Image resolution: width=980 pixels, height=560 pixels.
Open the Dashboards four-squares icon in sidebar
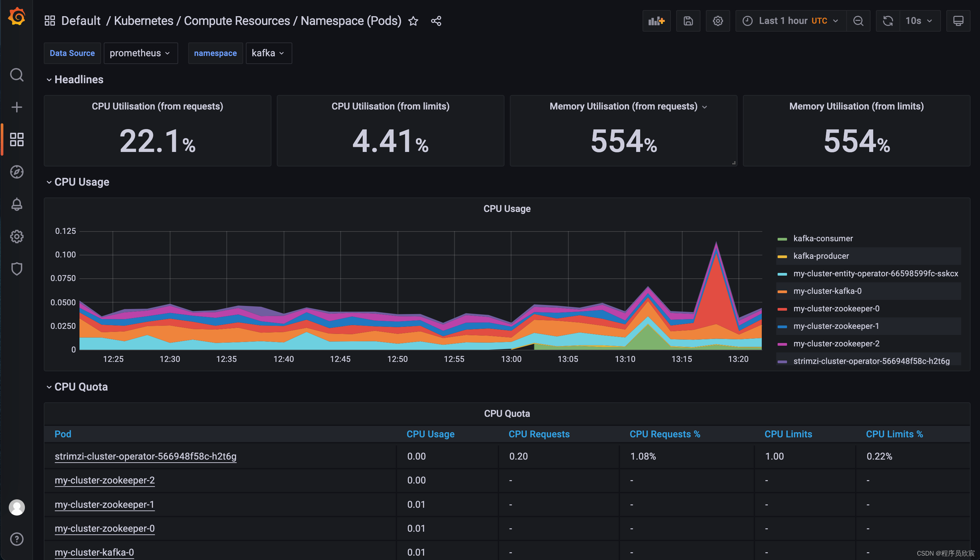tap(17, 139)
